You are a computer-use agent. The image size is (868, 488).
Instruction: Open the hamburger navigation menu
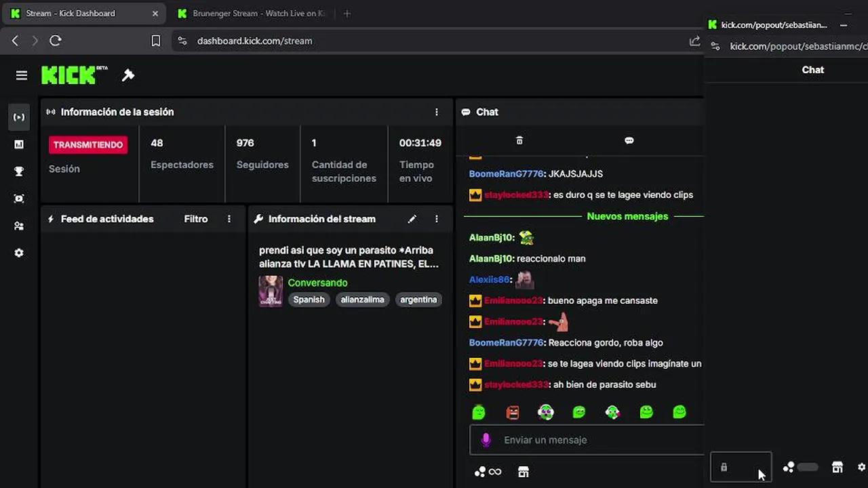click(22, 75)
